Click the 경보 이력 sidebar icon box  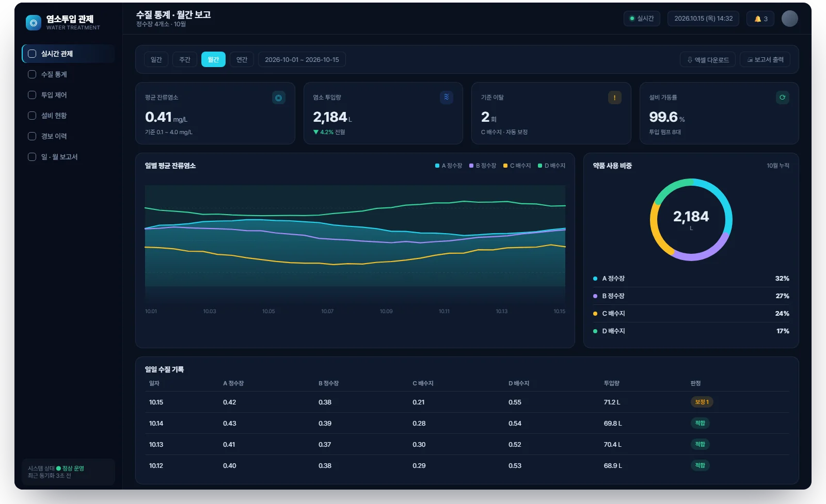point(32,136)
